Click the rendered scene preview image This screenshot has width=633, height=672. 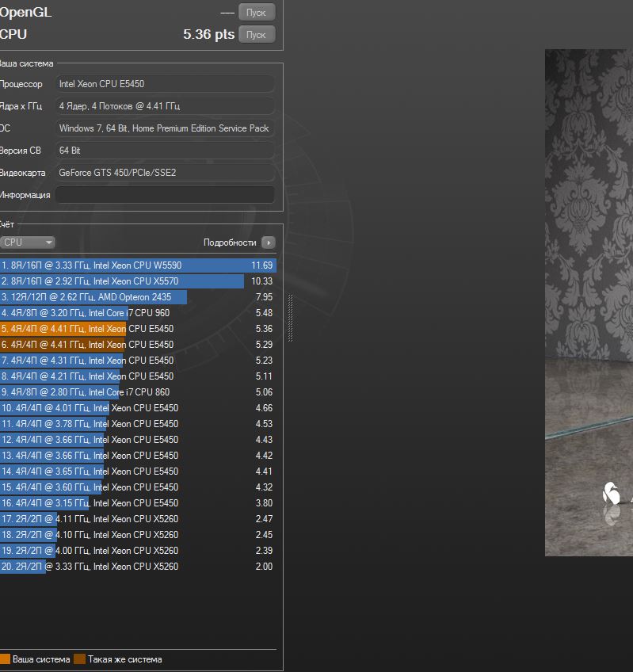click(x=589, y=303)
